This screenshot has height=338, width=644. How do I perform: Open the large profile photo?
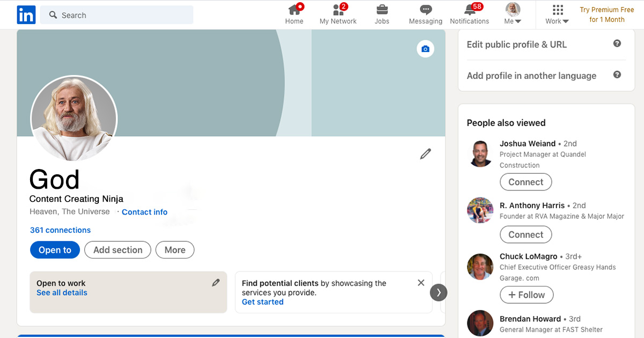[74, 119]
